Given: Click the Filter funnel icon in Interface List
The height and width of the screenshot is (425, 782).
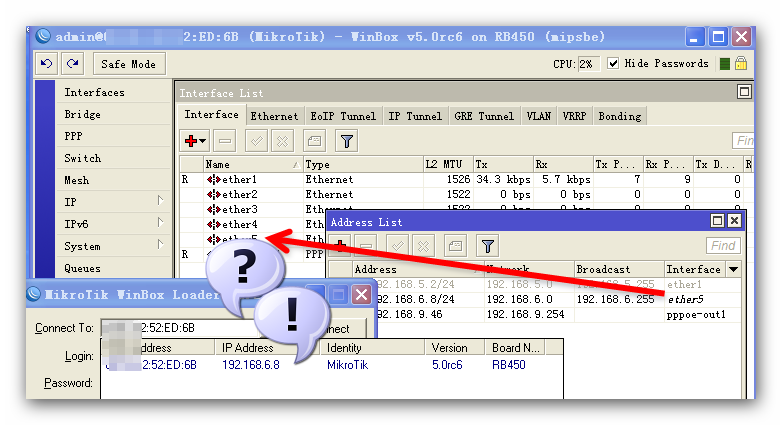Looking at the screenshot, I should pyautogui.click(x=347, y=141).
